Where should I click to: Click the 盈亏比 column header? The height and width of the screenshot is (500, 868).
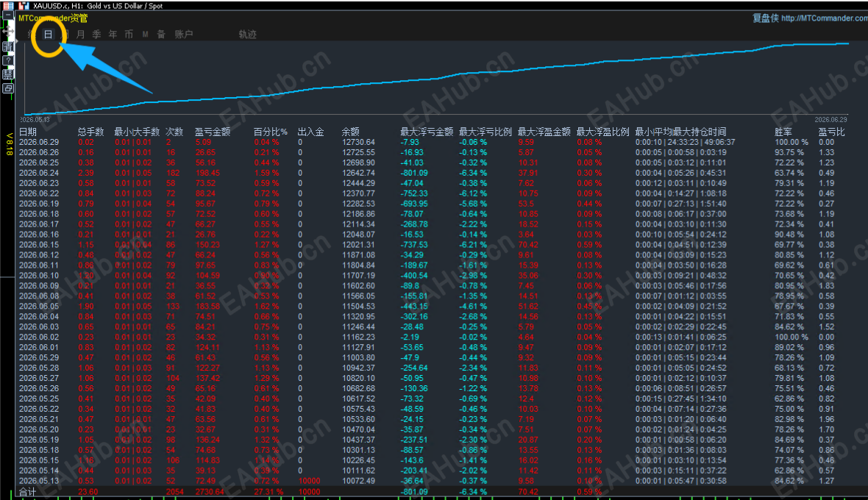[832, 132]
